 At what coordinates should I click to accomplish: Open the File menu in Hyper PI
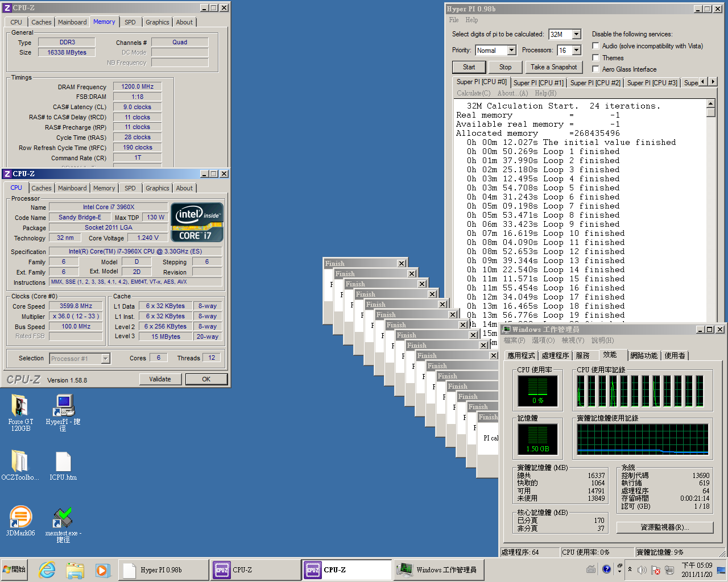[x=454, y=20]
